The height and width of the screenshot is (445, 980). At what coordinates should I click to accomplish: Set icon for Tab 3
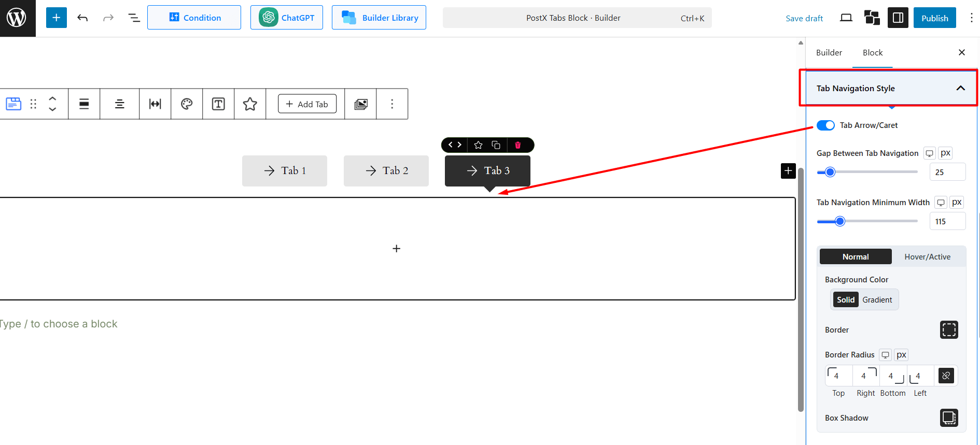pos(478,145)
